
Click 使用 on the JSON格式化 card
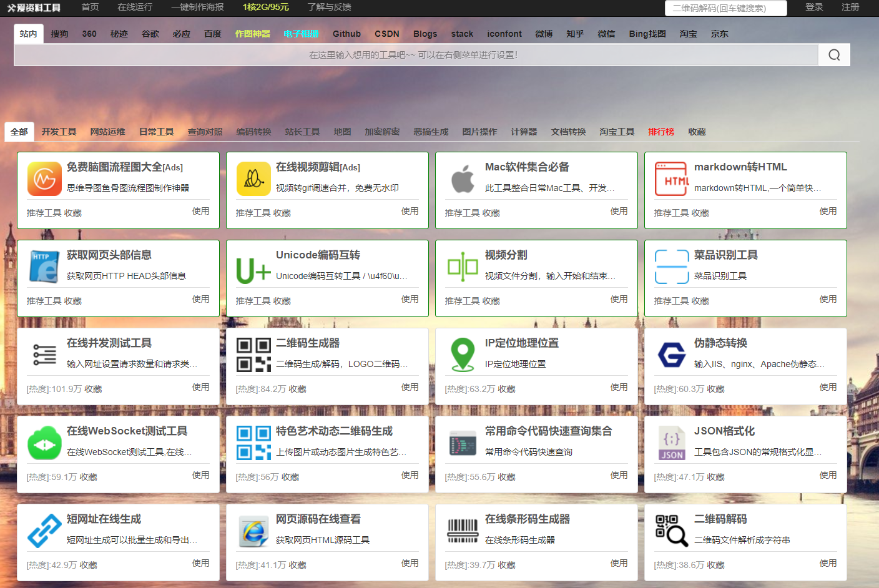pyautogui.click(x=828, y=475)
